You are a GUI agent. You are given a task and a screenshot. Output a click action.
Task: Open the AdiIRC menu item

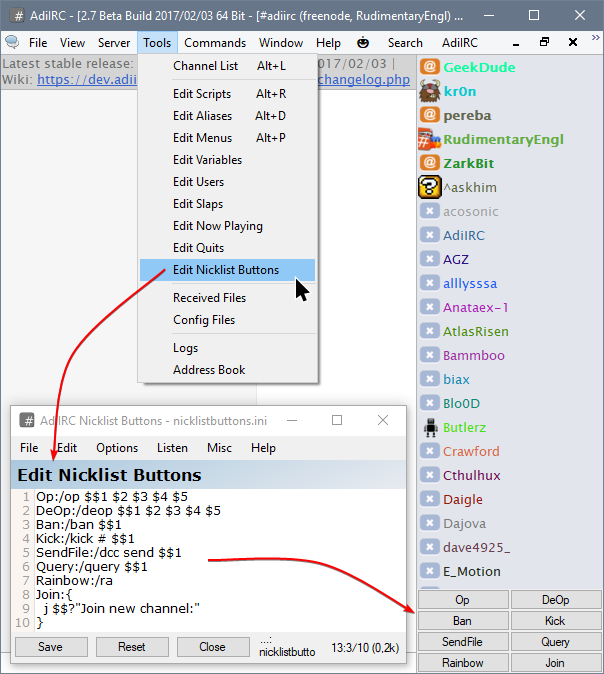coord(460,43)
